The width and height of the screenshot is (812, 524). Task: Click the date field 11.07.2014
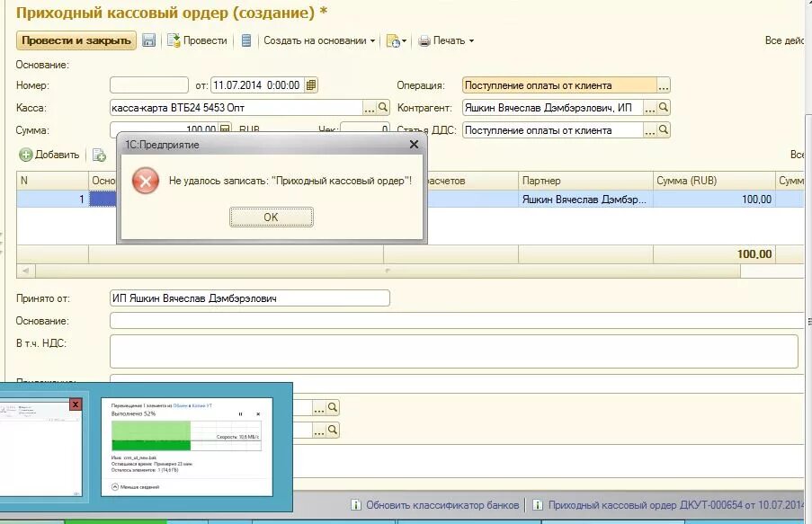pos(257,84)
